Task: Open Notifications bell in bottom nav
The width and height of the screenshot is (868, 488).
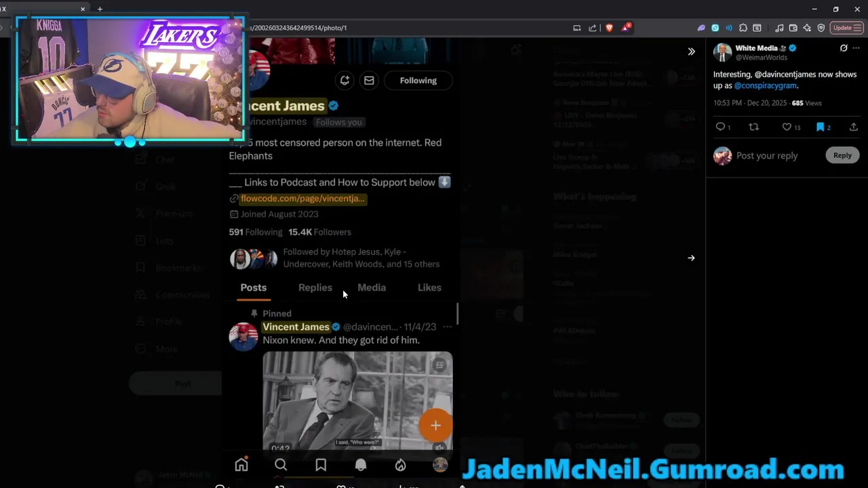Action: coord(361,465)
